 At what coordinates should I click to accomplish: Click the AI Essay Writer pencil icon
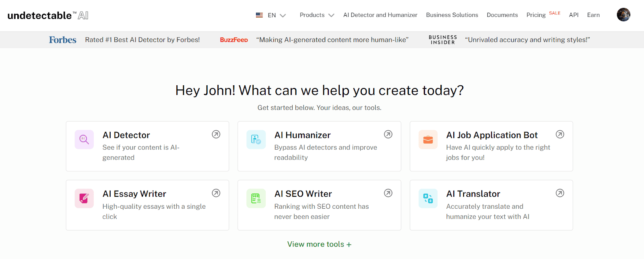(x=84, y=198)
